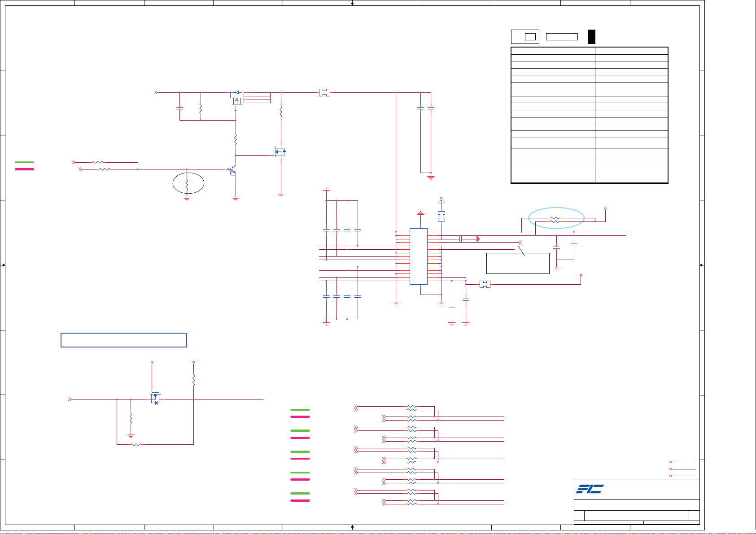The image size is (756, 534).
Task: Click the FIC logo in the title block
Action: tap(590, 489)
